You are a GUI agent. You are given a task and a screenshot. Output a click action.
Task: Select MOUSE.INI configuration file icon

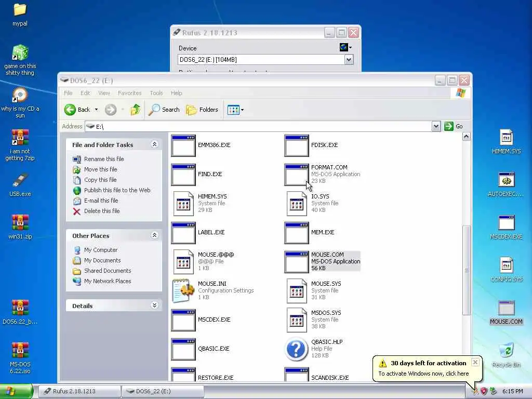183,291
